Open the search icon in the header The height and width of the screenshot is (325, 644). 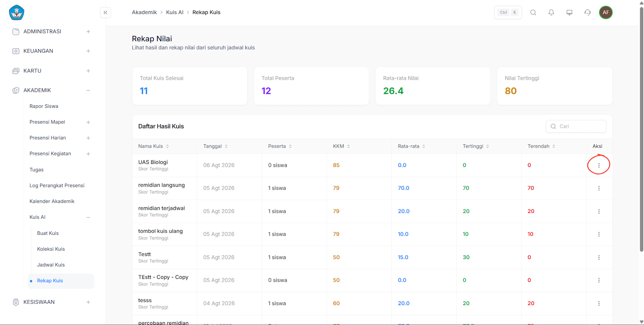coord(533,13)
